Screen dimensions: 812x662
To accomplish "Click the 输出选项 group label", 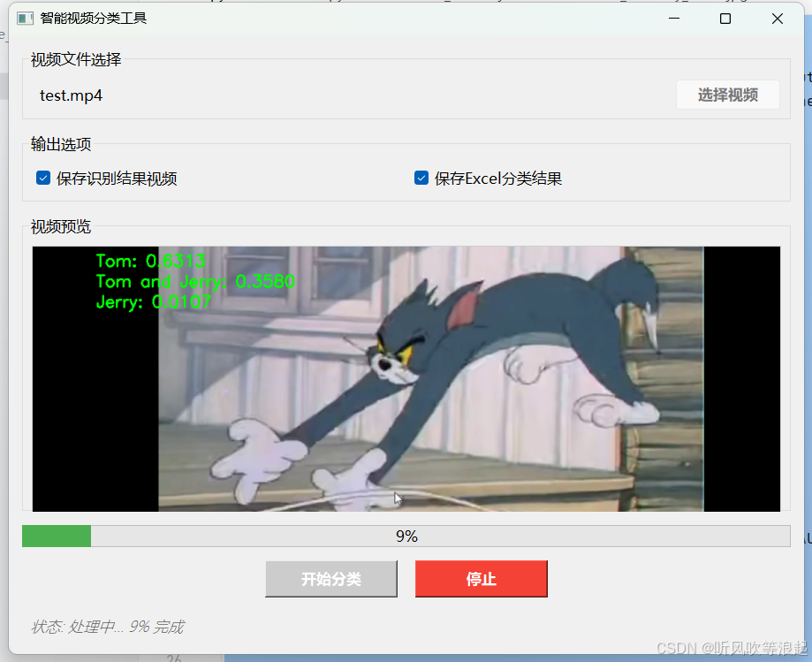I will [x=61, y=144].
